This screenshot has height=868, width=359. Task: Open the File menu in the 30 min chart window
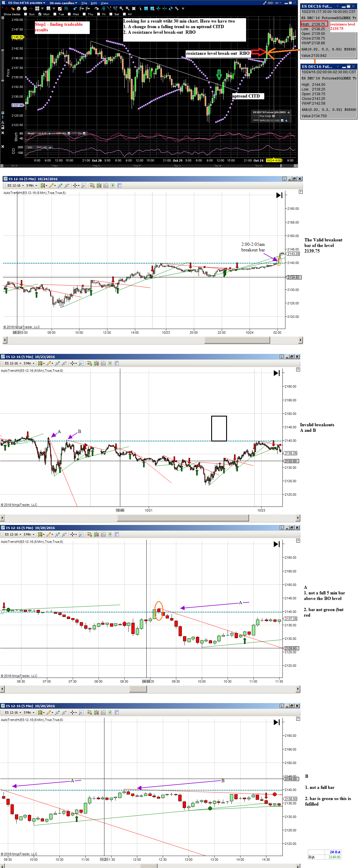84,3
